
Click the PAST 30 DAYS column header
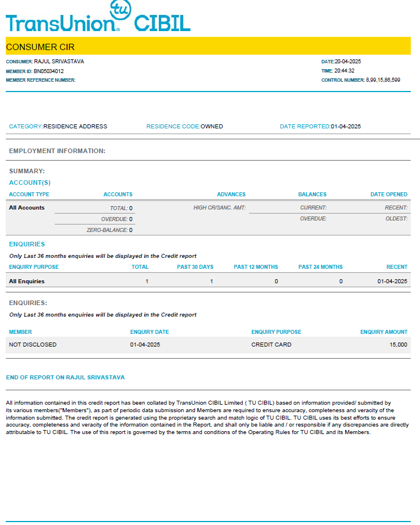click(195, 267)
